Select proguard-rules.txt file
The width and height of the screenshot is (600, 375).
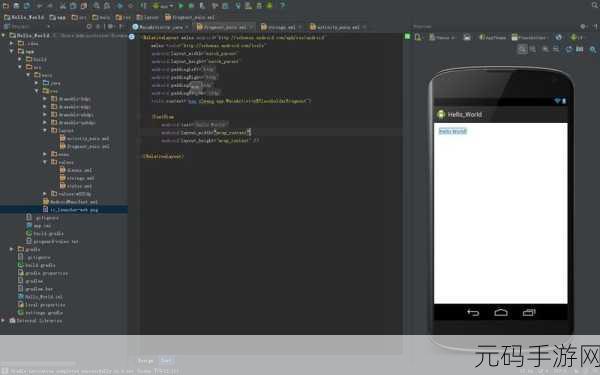(52, 241)
